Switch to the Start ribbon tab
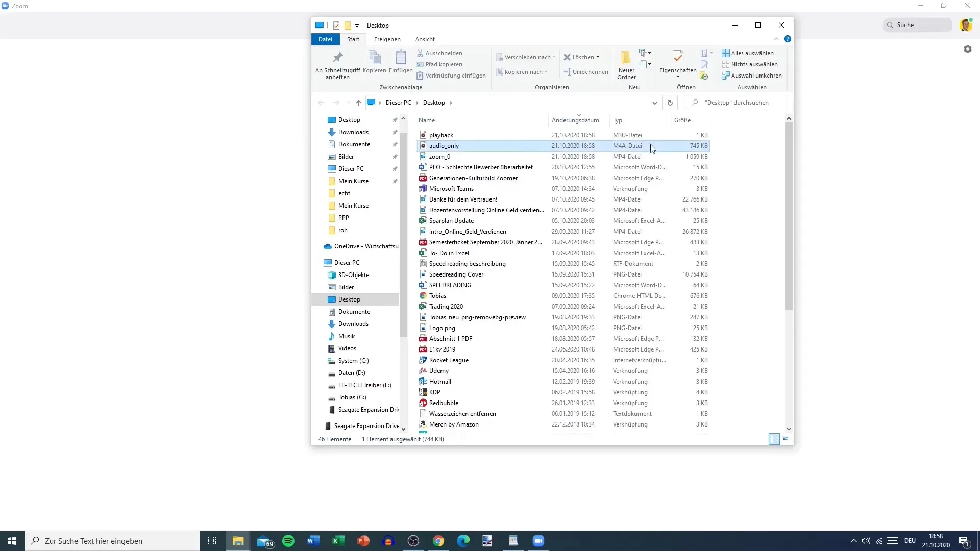This screenshot has height=551, width=980. (x=353, y=39)
